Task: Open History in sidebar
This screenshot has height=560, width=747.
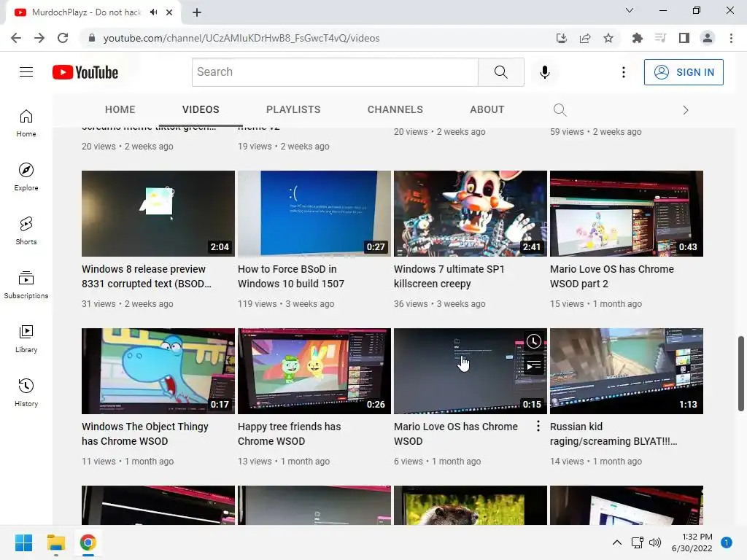Action: pos(26,392)
